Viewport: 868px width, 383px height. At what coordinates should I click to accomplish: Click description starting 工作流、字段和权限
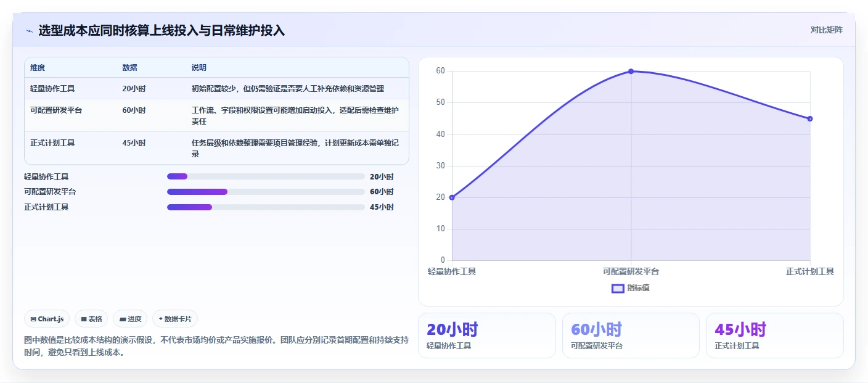[295, 116]
